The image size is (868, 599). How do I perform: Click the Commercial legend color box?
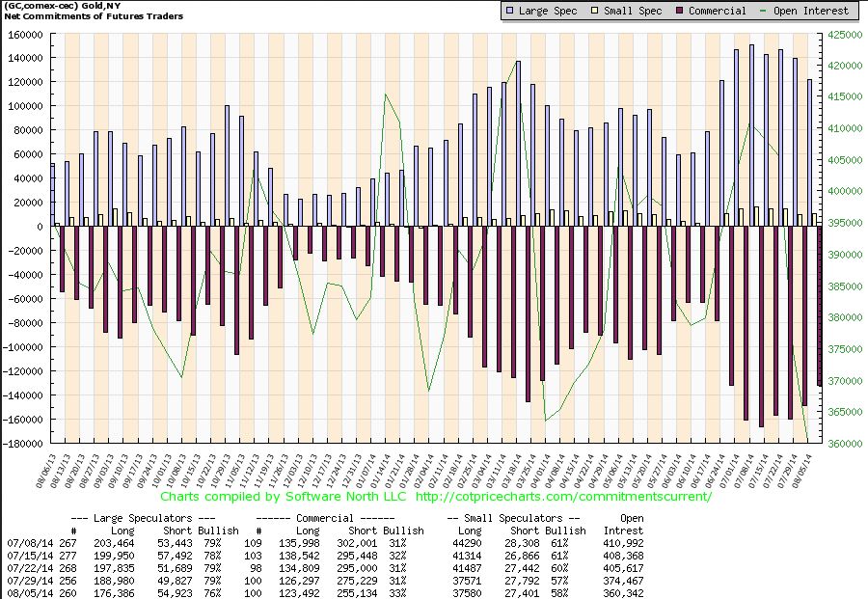pyautogui.click(x=679, y=11)
